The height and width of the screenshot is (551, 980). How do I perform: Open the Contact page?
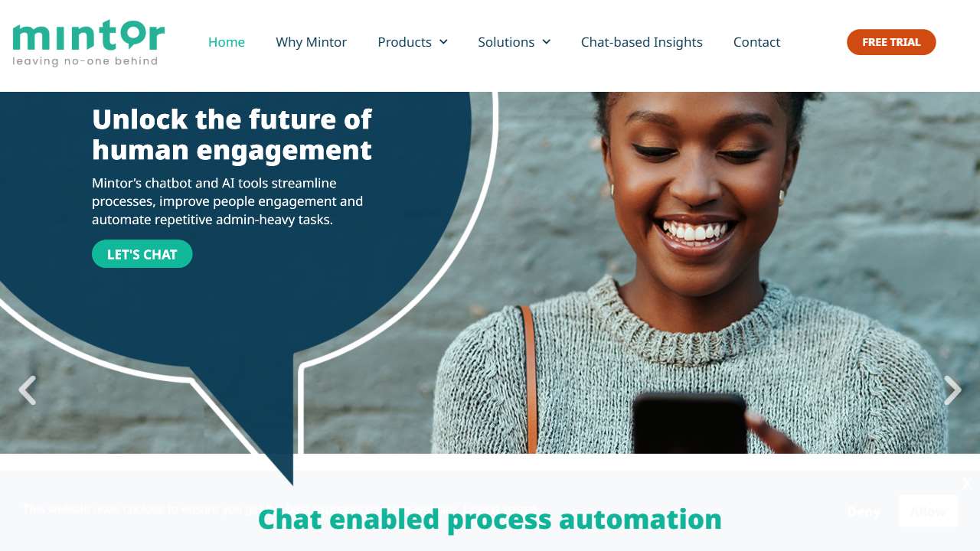pos(756,42)
